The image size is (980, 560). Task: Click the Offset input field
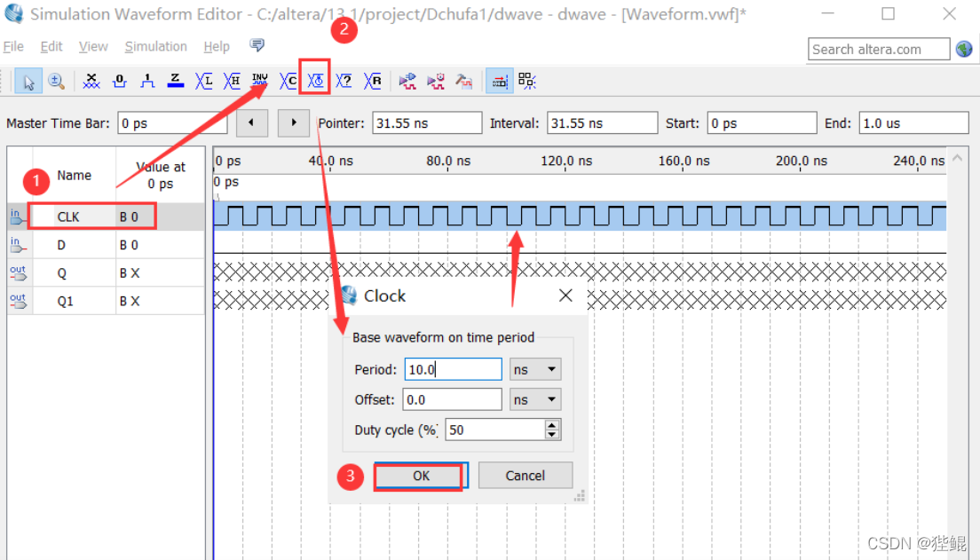click(x=452, y=399)
